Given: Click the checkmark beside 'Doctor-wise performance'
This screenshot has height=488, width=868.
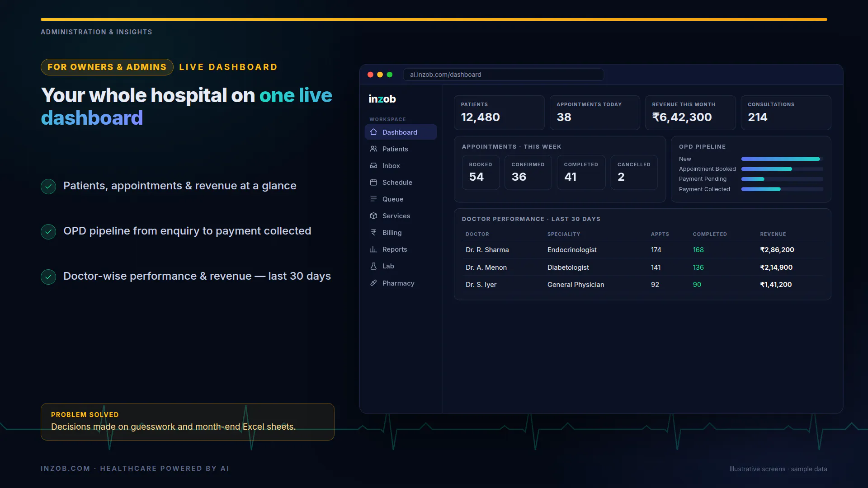Looking at the screenshot, I should tap(48, 277).
